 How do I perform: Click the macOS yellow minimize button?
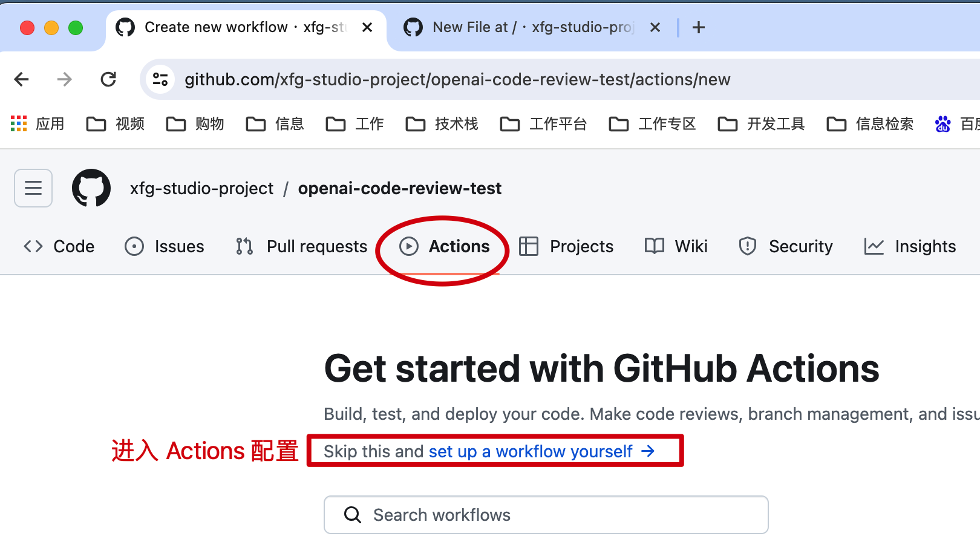click(x=51, y=28)
